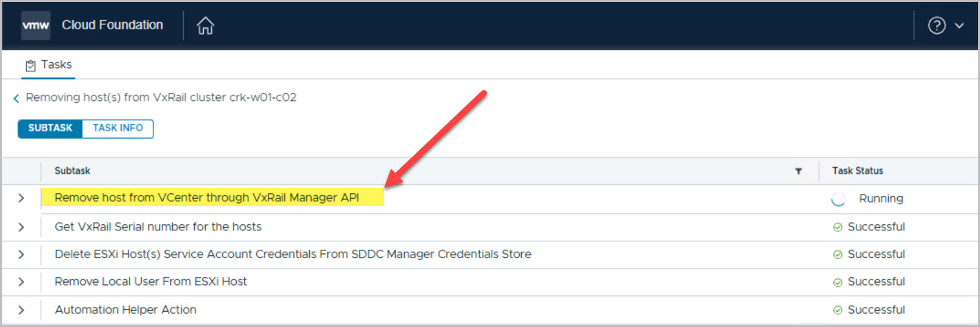The image size is (980, 327).
Task: Switch to the TASK INFO view
Action: coord(117,128)
